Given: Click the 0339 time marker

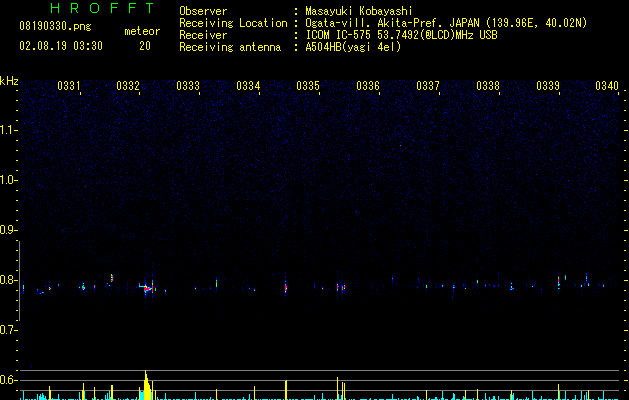Looking at the screenshot, I should (548, 86).
